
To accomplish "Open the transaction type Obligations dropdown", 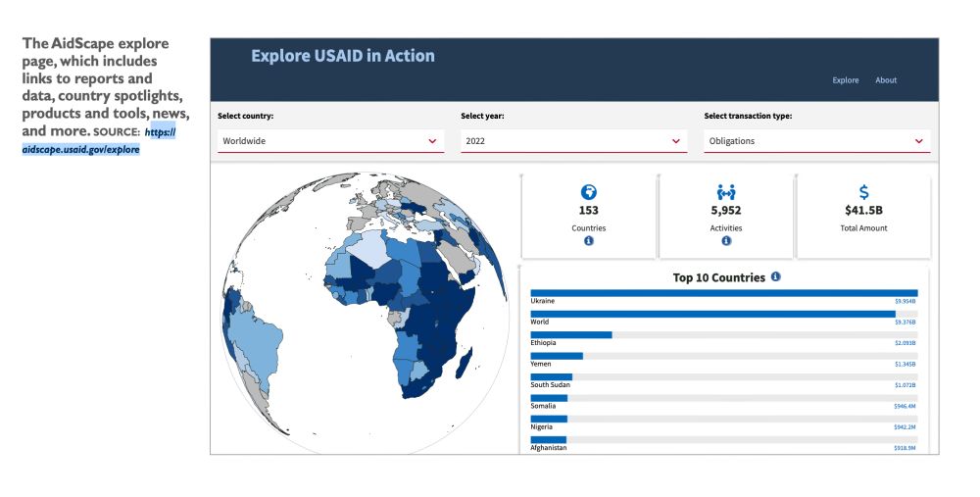I will pos(817,141).
